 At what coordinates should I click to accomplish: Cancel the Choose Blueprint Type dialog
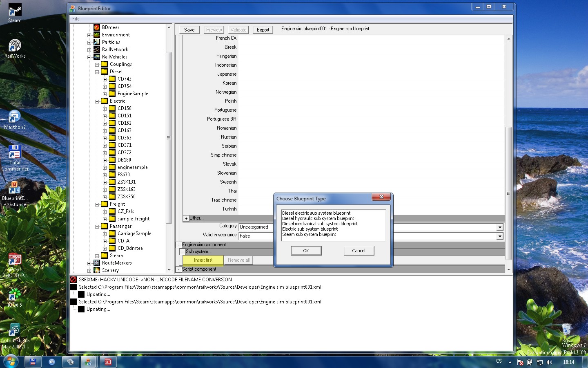pyautogui.click(x=359, y=251)
